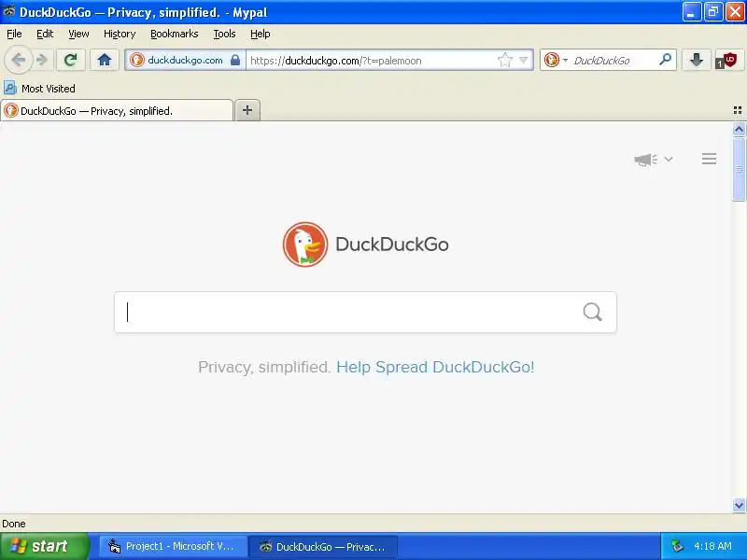Click the megaphone icon on the page
The height and width of the screenshot is (560, 747).
645,160
